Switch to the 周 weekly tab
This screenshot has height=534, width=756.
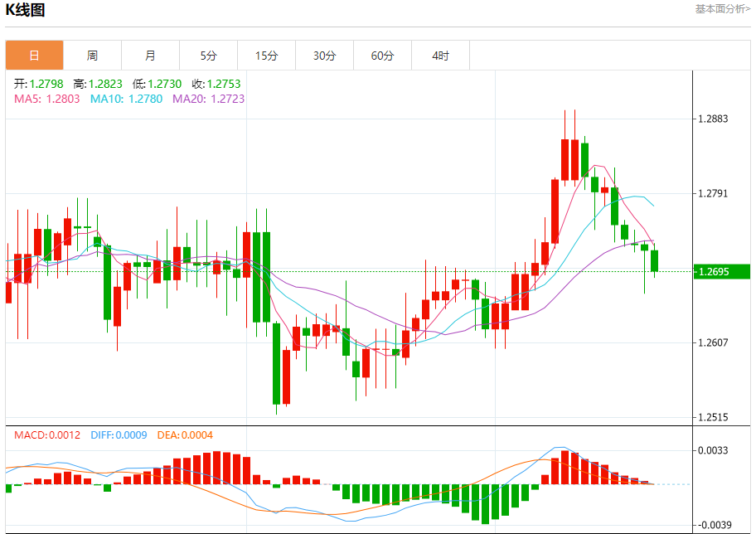click(x=93, y=56)
